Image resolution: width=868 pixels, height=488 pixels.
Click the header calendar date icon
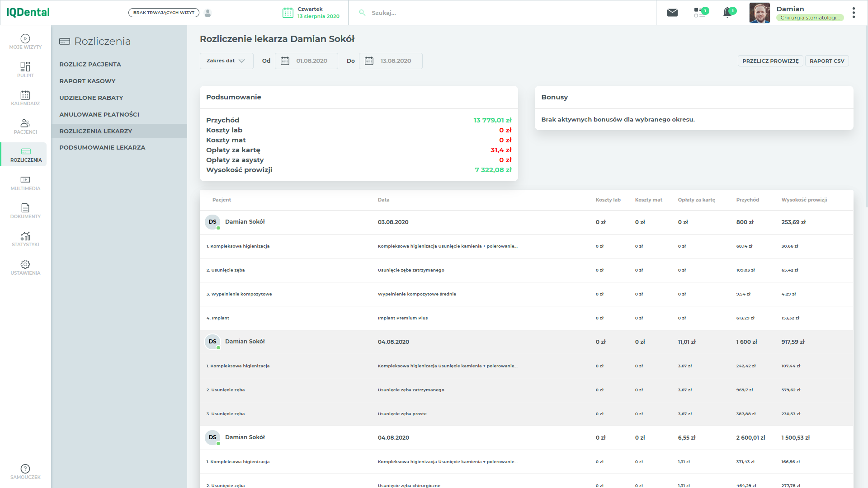tap(288, 13)
